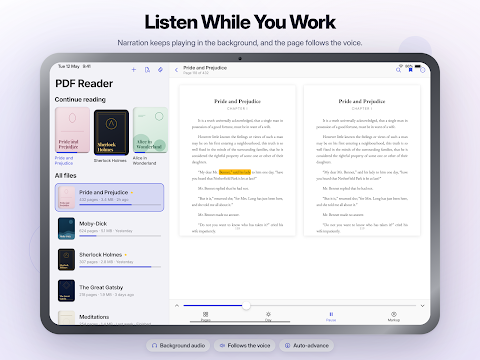Open the Pages grid view
Image resolution: width=480 pixels, height=360 pixels.
click(x=205, y=316)
